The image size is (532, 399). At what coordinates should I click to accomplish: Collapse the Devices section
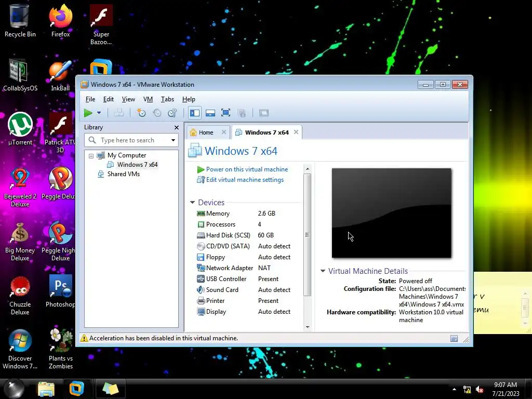(x=192, y=203)
